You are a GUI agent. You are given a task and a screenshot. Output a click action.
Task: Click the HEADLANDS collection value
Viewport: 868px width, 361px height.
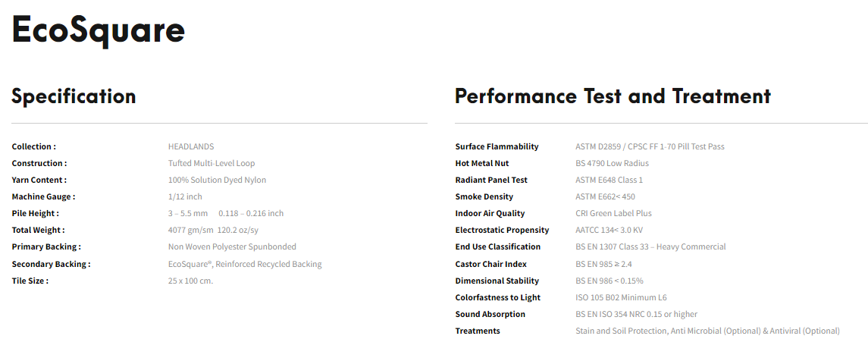tap(191, 146)
